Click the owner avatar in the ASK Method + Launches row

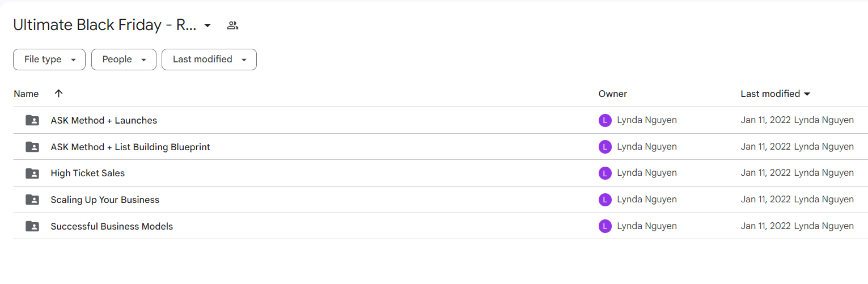pos(605,120)
